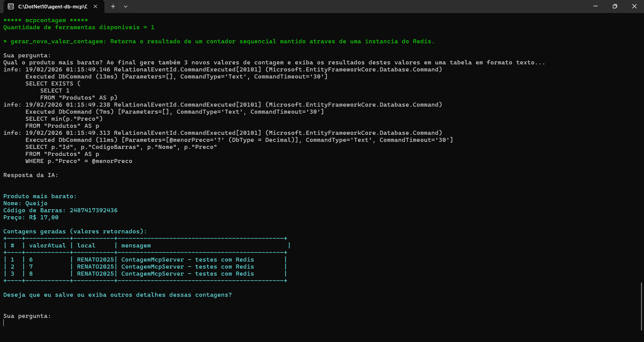The height and width of the screenshot is (342, 644).
Task: Click 'Produto mais barato:' heading
Action: (40, 196)
